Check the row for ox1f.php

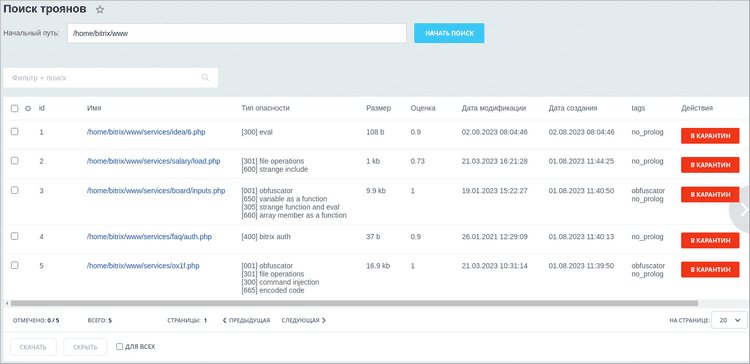tap(14, 265)
